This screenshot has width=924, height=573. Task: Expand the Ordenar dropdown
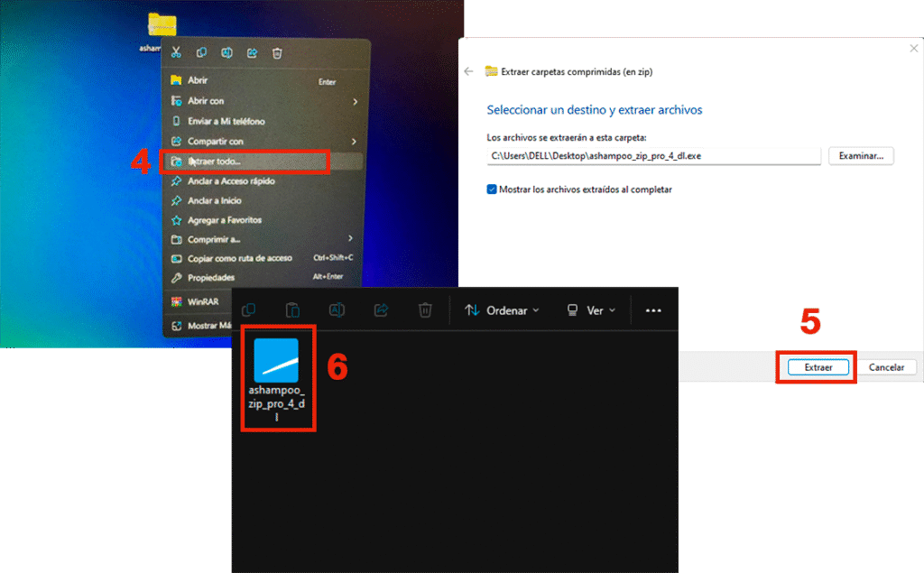click(x=502, y=310)
